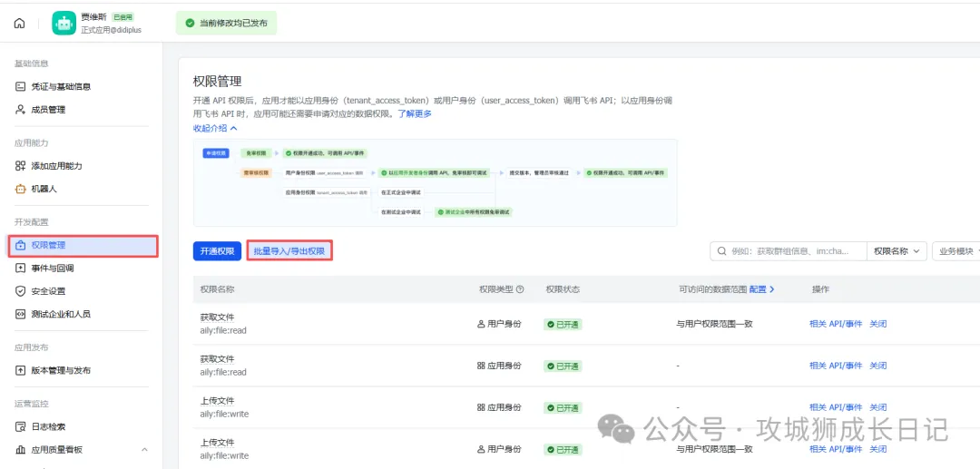Open 测试企业和人员 page
The height and width of the screenshot is (469, 980).
pyautogui.click(x=61, y=314)
